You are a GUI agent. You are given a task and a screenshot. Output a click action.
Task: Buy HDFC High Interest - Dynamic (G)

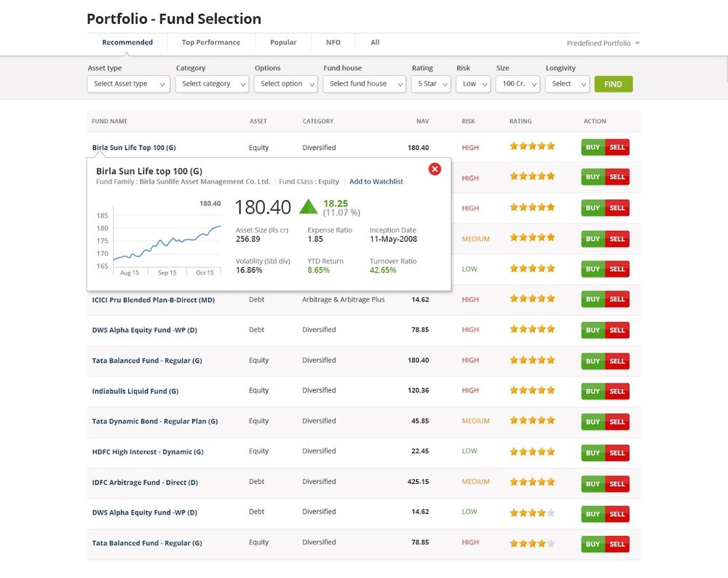pos(593,453)
